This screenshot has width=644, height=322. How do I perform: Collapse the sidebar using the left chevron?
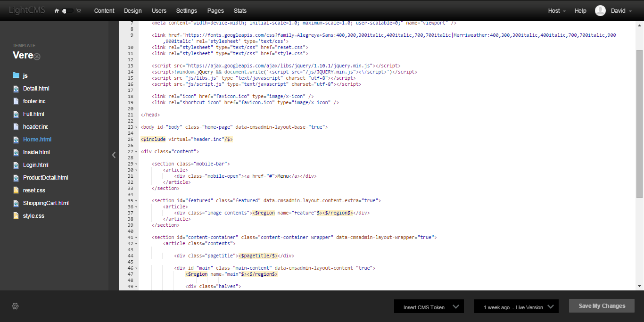coord(114,155)
